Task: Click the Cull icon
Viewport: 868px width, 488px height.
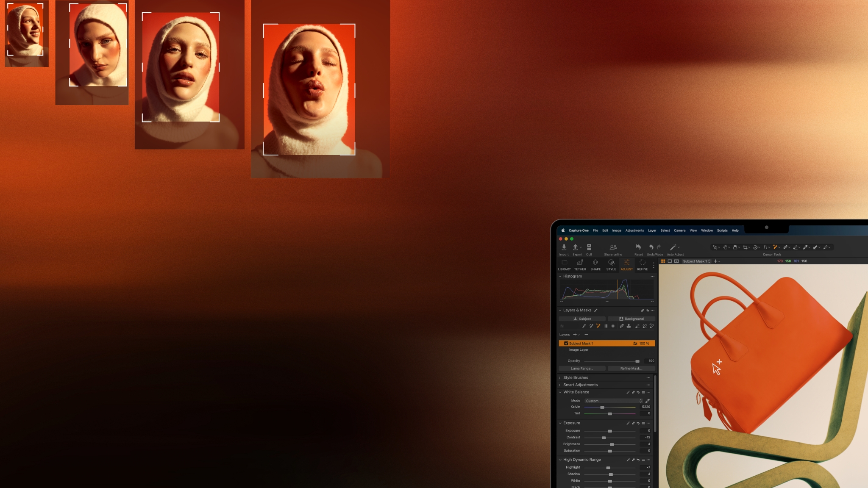Action: coord(589,247)
